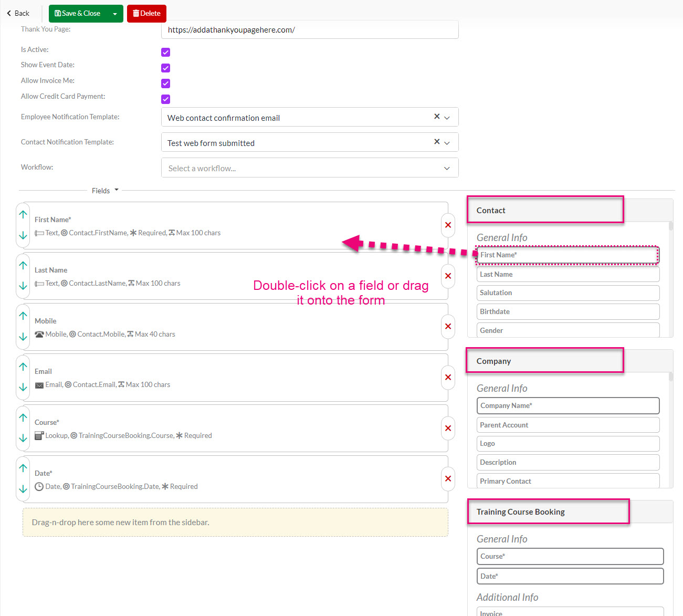Remove the First Name field with red X
The height and width of the screenshot is (616, 683).
tap(448, 225)
